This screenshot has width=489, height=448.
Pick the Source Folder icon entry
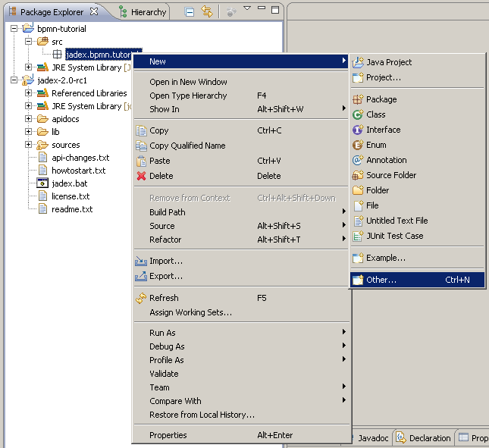click(x=359, y=175)
